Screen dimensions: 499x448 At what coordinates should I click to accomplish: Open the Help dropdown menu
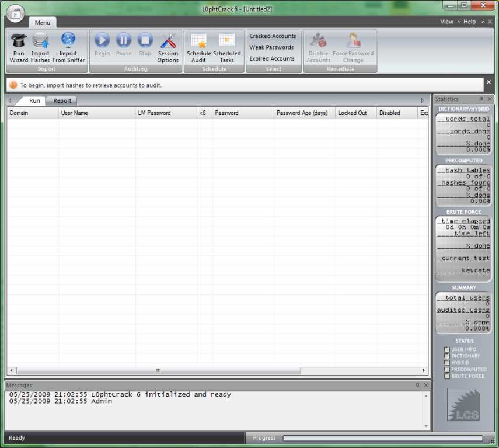pyautogui.click(x=472, y=22)
